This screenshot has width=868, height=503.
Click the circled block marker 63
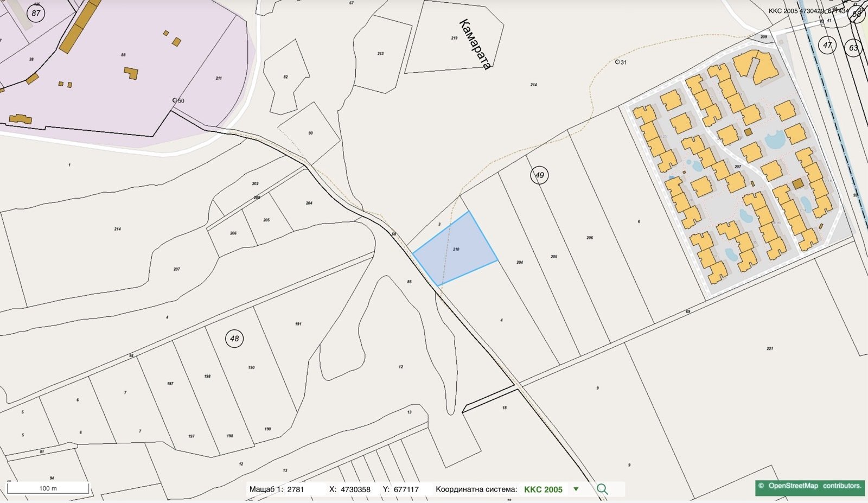[853, 48]
